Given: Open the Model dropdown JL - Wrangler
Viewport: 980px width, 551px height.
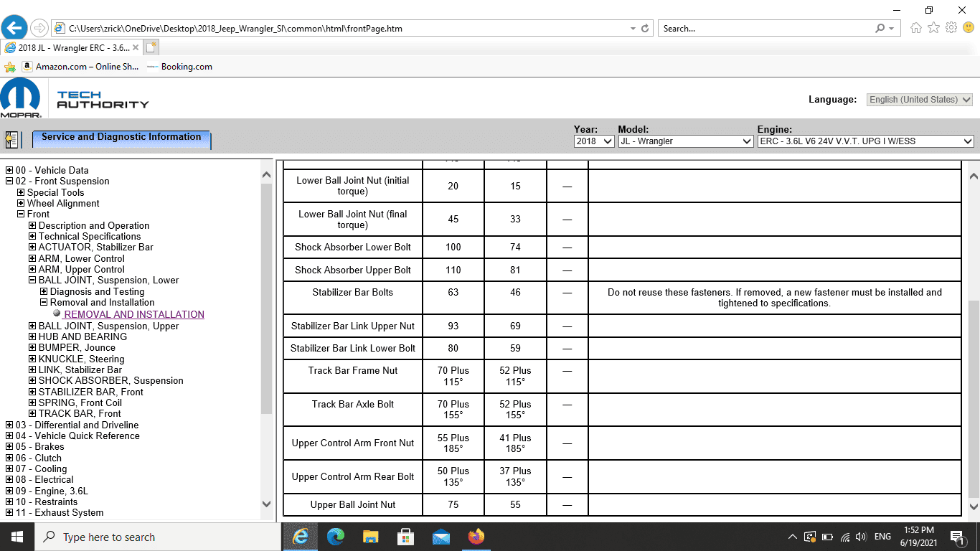Looking at the screenshot, I should point(686,141).
